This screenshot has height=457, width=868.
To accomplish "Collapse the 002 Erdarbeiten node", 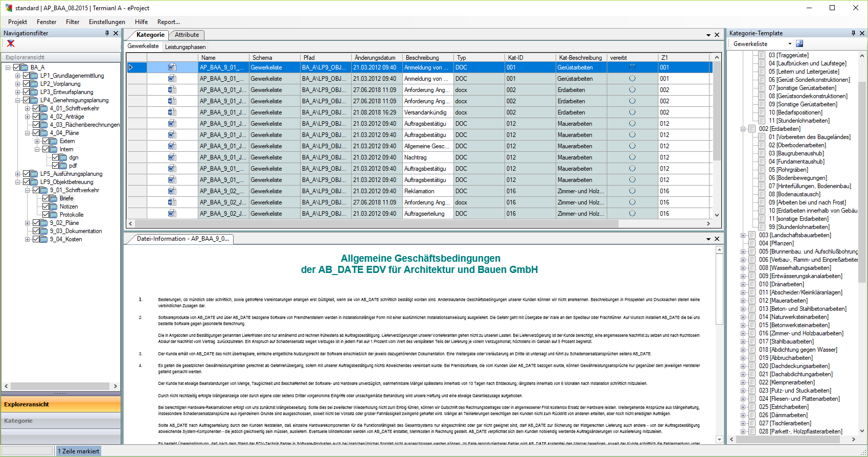I will (x=743, y=129).
